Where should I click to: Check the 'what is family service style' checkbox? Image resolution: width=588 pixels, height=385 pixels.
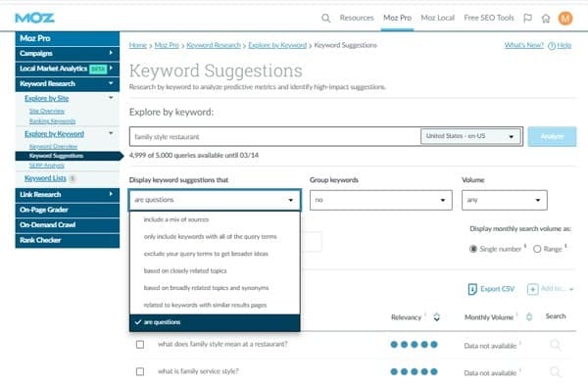click(x=140, y=371)
